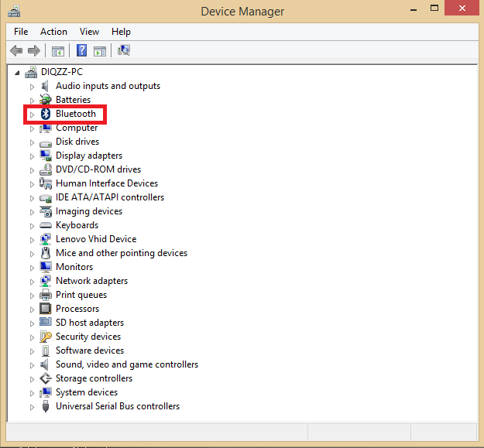Click the Display adapters icon

coord(46,156)
